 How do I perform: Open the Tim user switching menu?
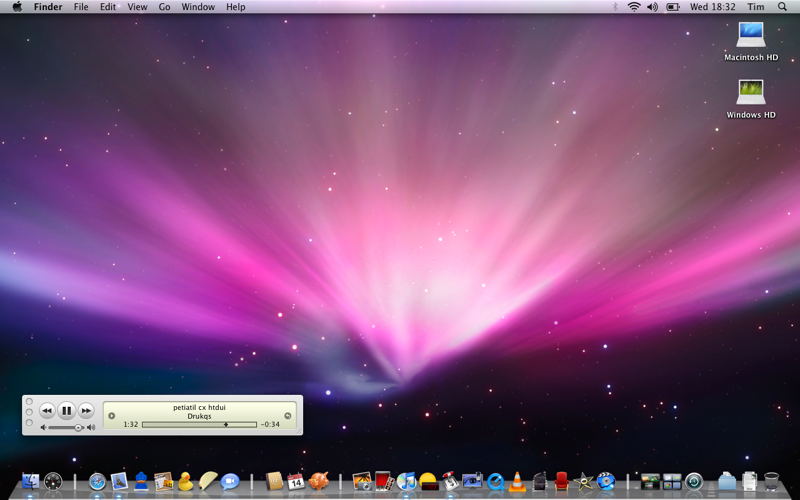pos(756,7)
